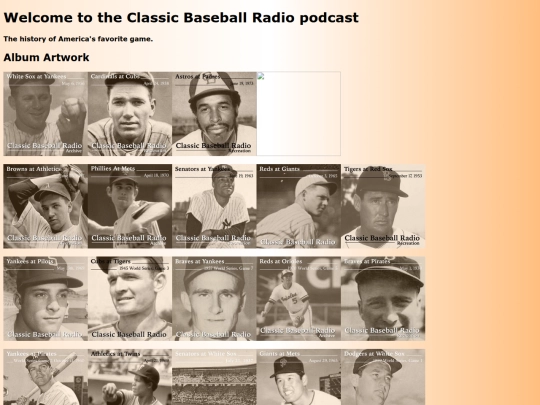
Task: Open the White Sox at Yankees album cover
Action: click(45, 114)
